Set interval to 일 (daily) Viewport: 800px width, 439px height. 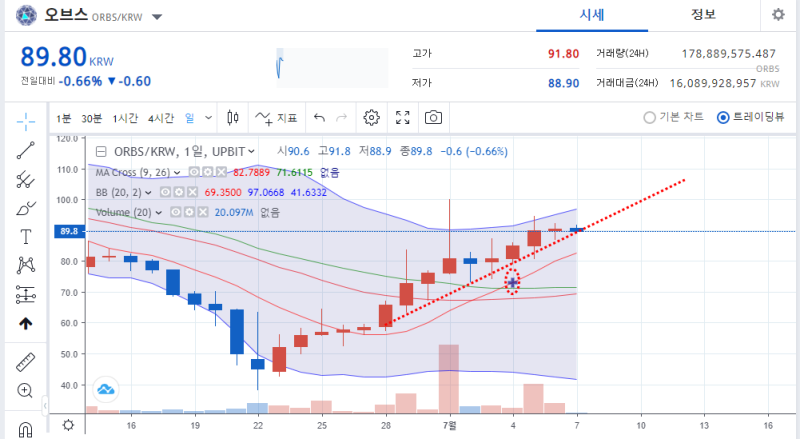click(x=190, y=118)
